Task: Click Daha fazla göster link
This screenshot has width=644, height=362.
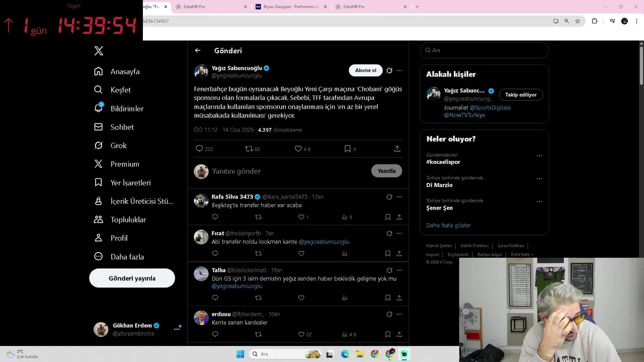Action: coord(448,225)
